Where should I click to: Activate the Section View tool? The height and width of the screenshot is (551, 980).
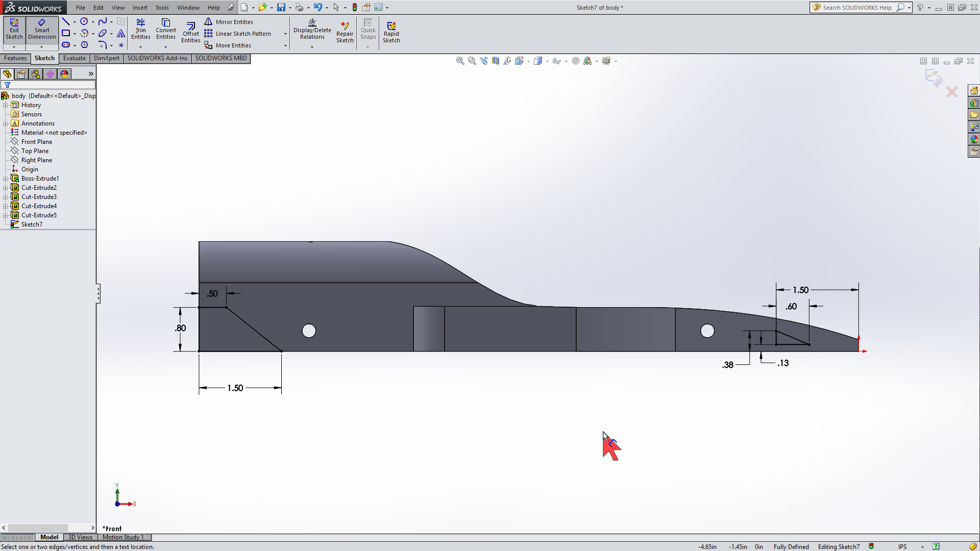tap(496, 61)
